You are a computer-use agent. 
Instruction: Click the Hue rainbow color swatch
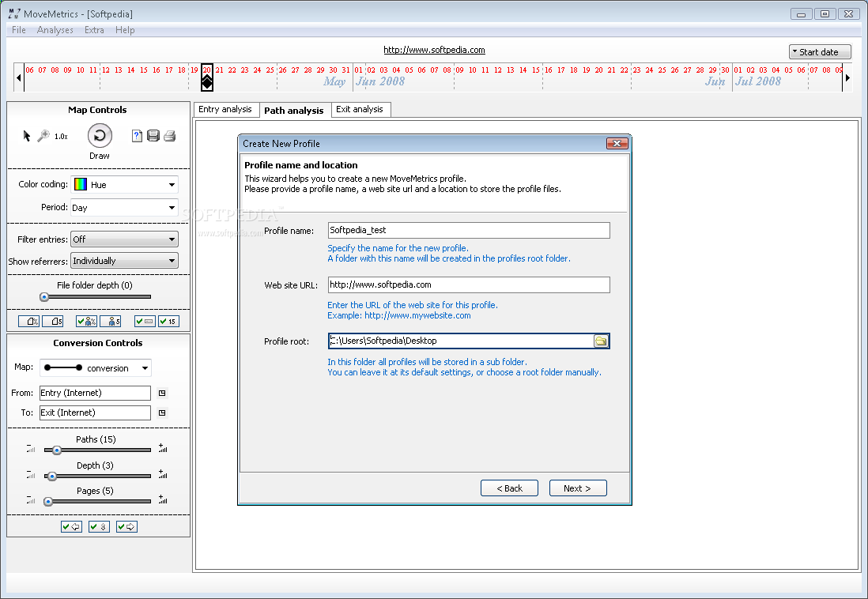point(81,184)
